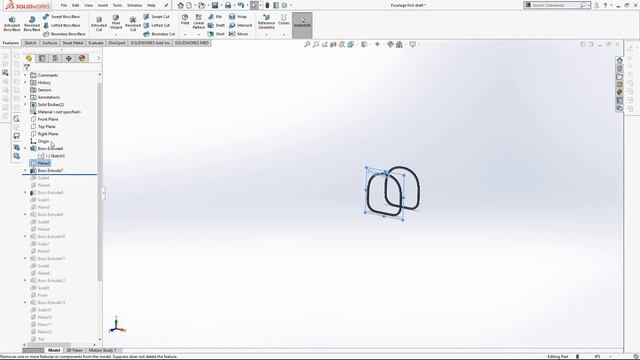640x360 pixels.
Task: Select the Lofted Cut command
Action: tap(156, 25)
